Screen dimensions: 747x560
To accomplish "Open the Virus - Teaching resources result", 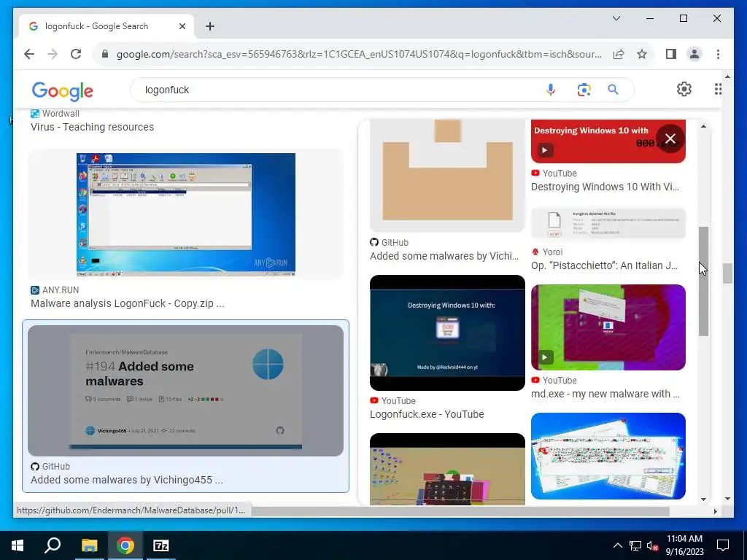I will click(x=93, y=127).
